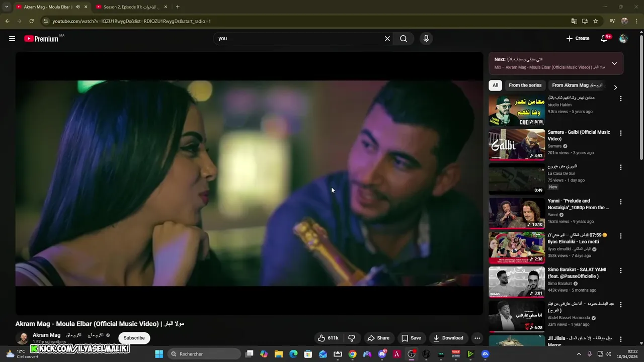Open the YouTube guide hamburger menu
The image size is (644, 362).
12,39
